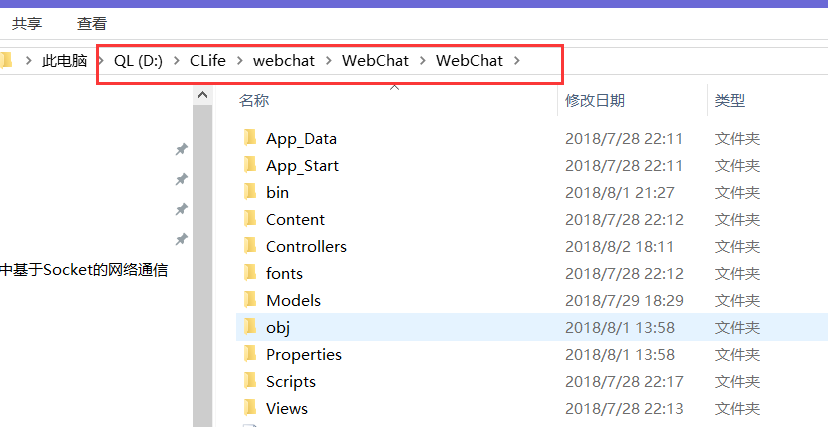Select Models folder icon
Screen dimensions: 828x427
click(250, 299)
